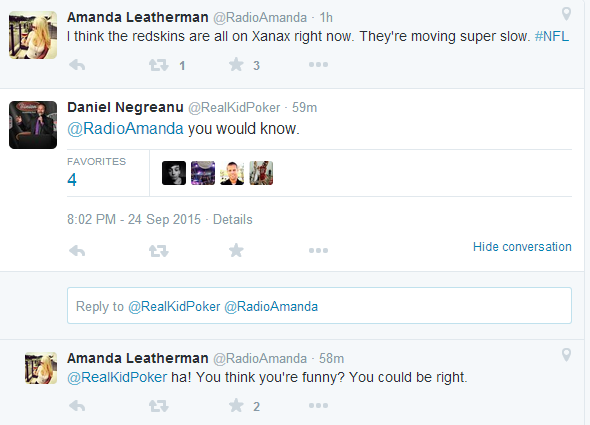Open Daniel Negreanu's profile picture
The width and height of the screenshot is (590, 425).
[33, 125]
